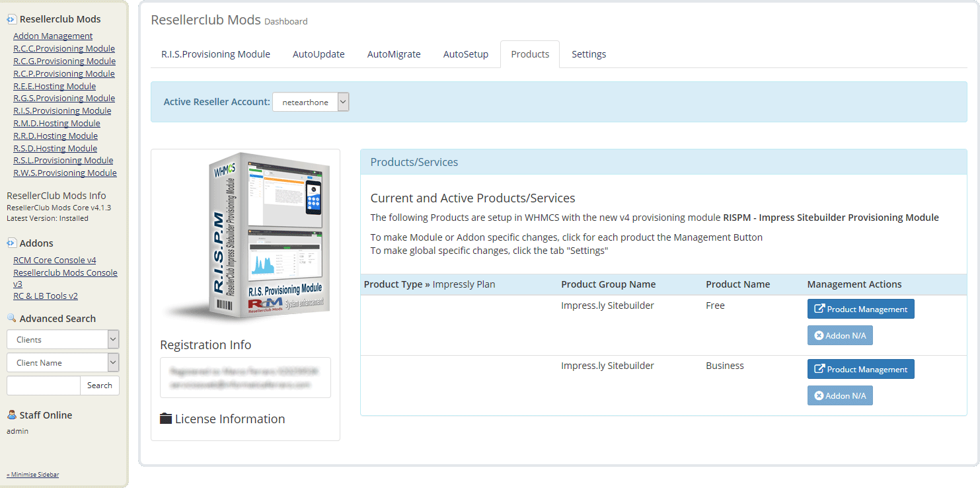Viewport: 980px width, 488px height.
Task: Focus the Advanced Search text field
Action: 44,386
